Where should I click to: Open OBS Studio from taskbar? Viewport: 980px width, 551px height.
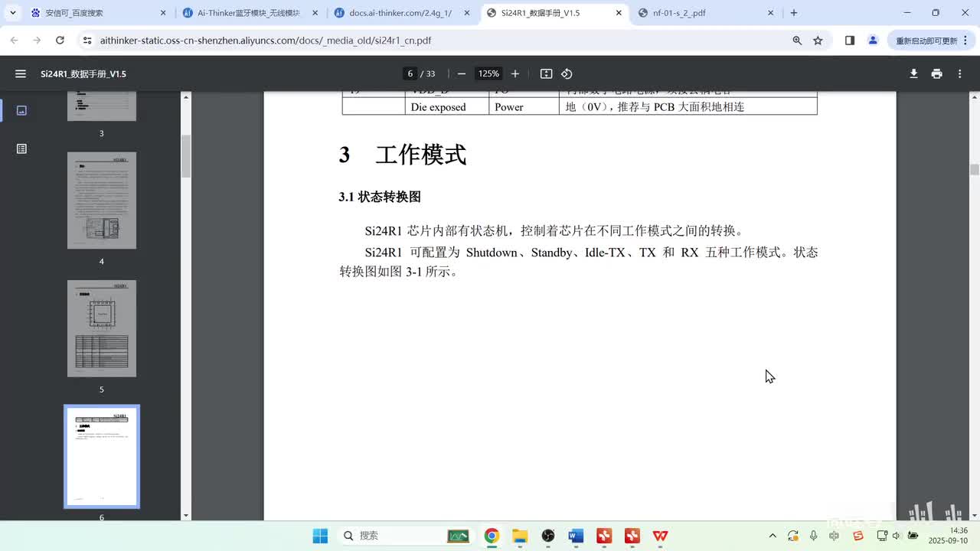coord(548,536)
